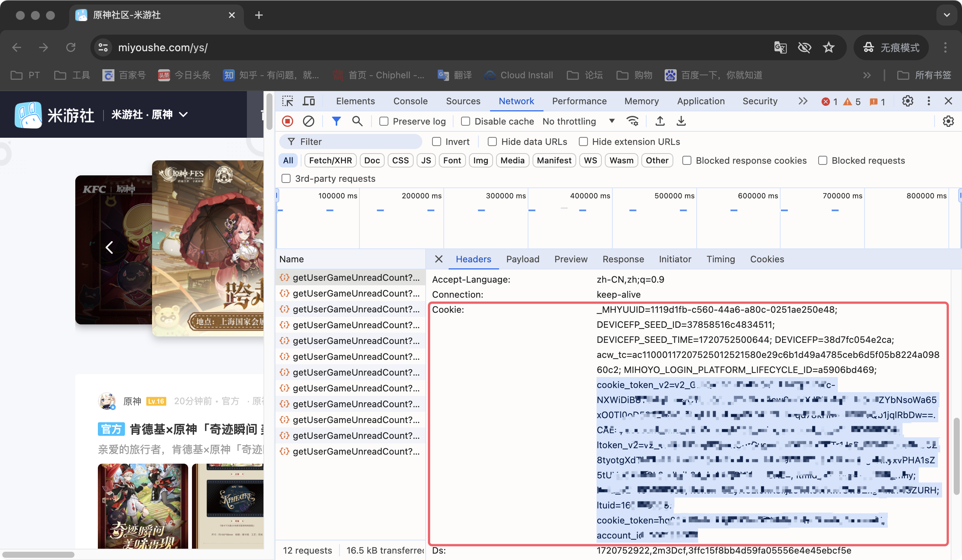The height and width of the screenshot is (560, 962).
Task: Stop recording network log
Action: point(288,122)
